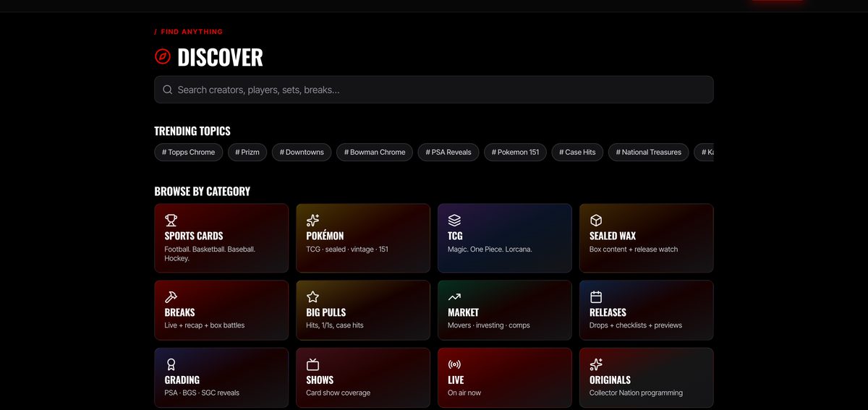Click the compass icon beside Discover
The height and width of the screenshot is (410, 868).
point(163,56)
